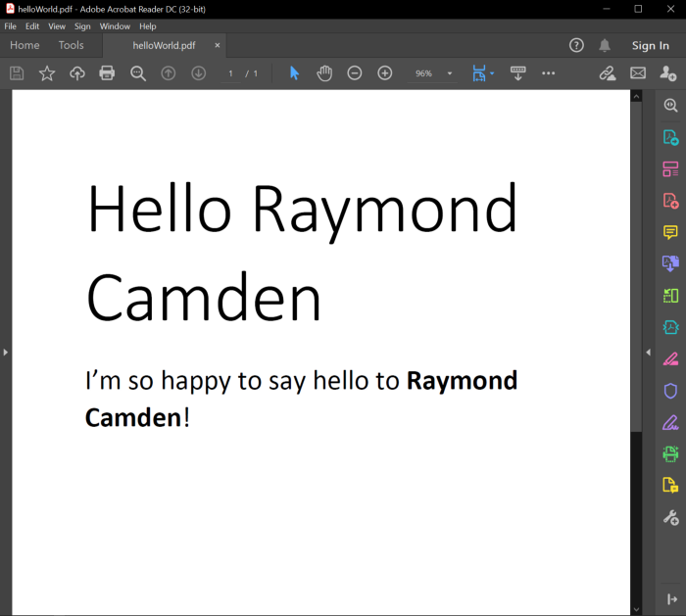
Task: Go to the Home tab
Action: point(24,45)
